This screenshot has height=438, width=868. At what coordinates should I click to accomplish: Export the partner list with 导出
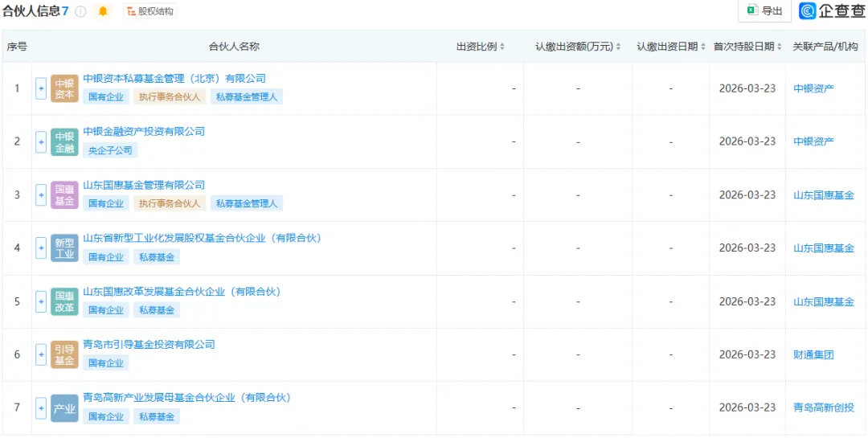[x=764, y=10]
